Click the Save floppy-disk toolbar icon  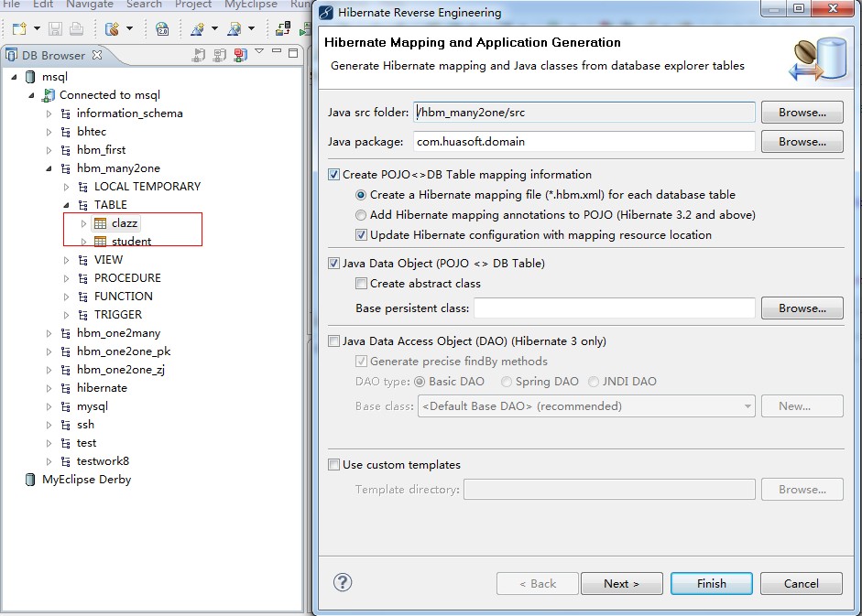click(x=55, y=28)
